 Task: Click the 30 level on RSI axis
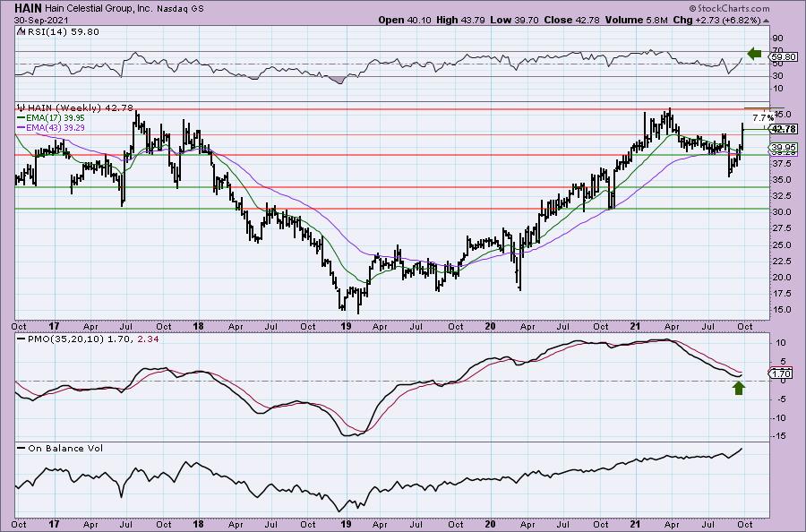777,75
